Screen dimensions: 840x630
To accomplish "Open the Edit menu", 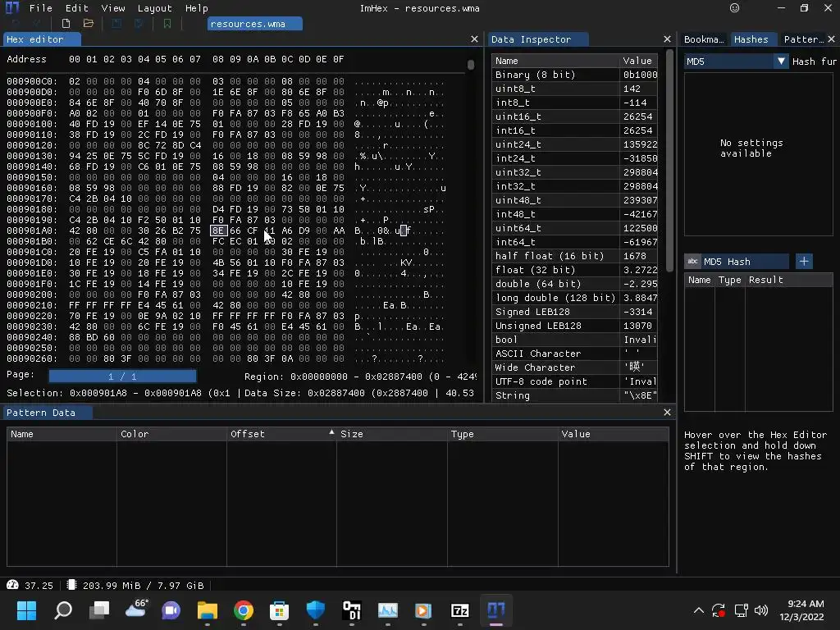I will coord(76,8).
